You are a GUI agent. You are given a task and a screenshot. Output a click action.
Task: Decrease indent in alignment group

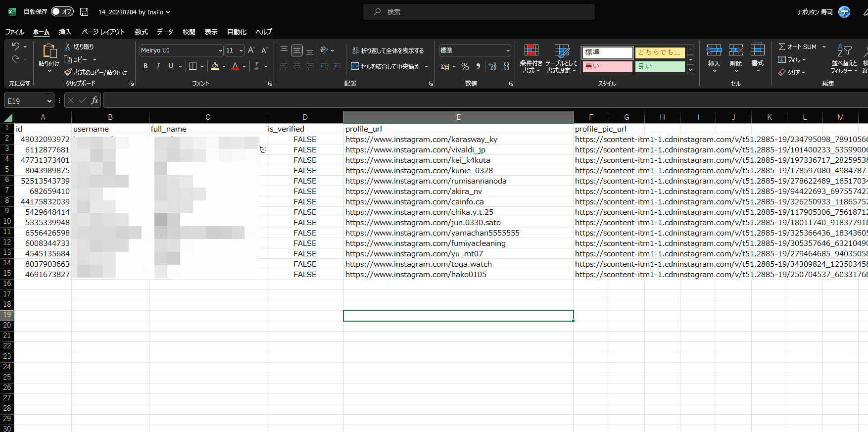324,66
